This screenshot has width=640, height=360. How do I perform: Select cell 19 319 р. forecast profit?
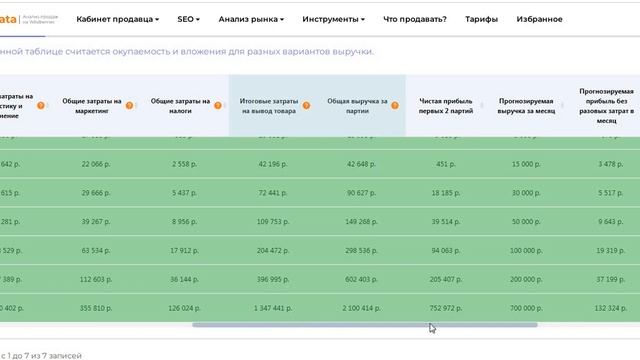coord(611,251)
